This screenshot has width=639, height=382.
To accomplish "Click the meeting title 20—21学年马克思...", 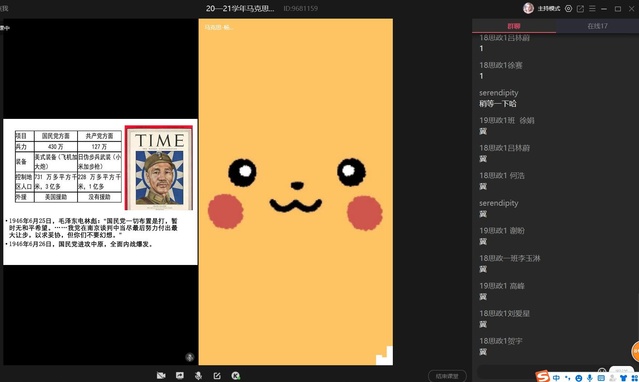I will click(240, 9).
